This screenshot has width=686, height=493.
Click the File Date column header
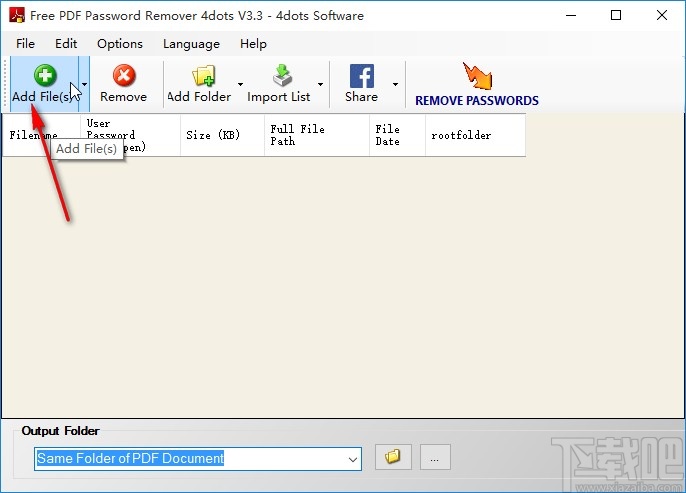397,135
